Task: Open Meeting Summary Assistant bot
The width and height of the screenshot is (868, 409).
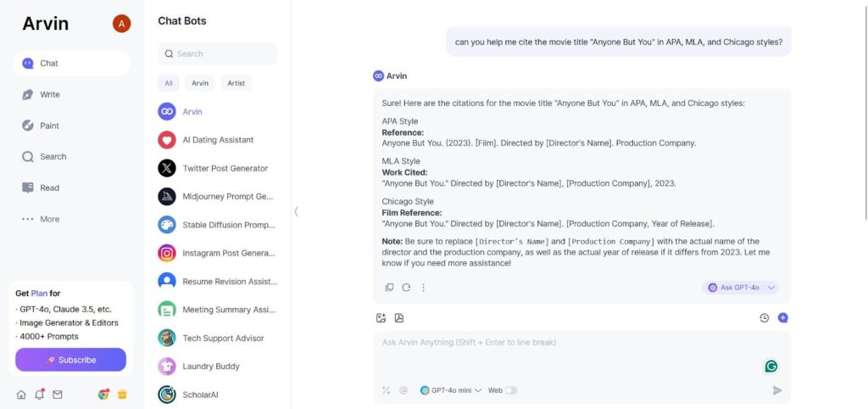Action: tap(218, 310)
